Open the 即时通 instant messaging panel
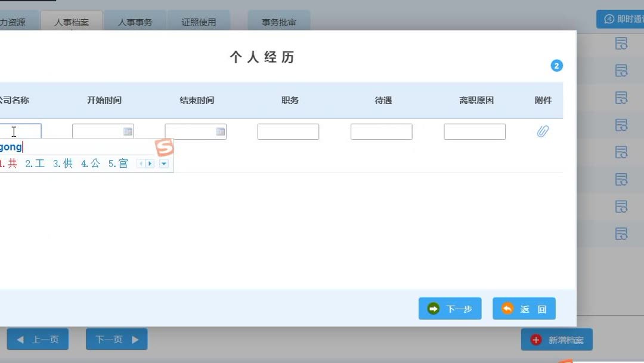Viewport: 644px width, 363px height. (x=620, y=19)
